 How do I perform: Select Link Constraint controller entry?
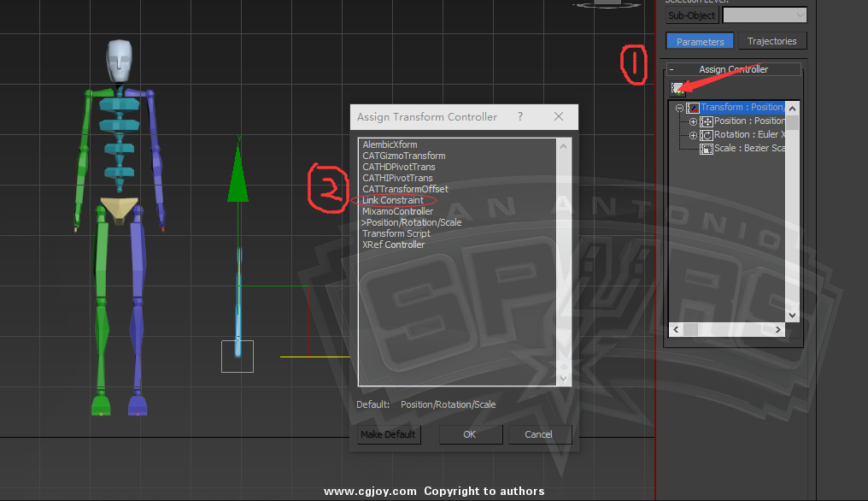point(392,200)
